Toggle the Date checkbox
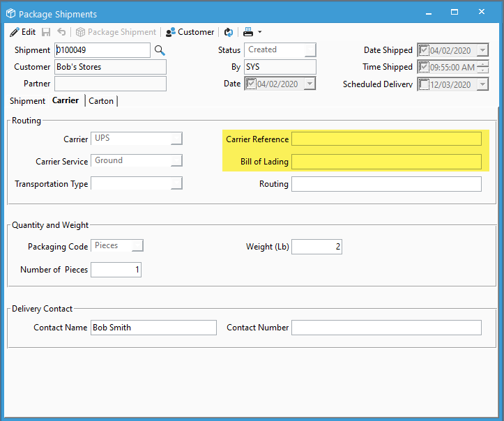This screenshot has height=421, width=504. (251, 84)
